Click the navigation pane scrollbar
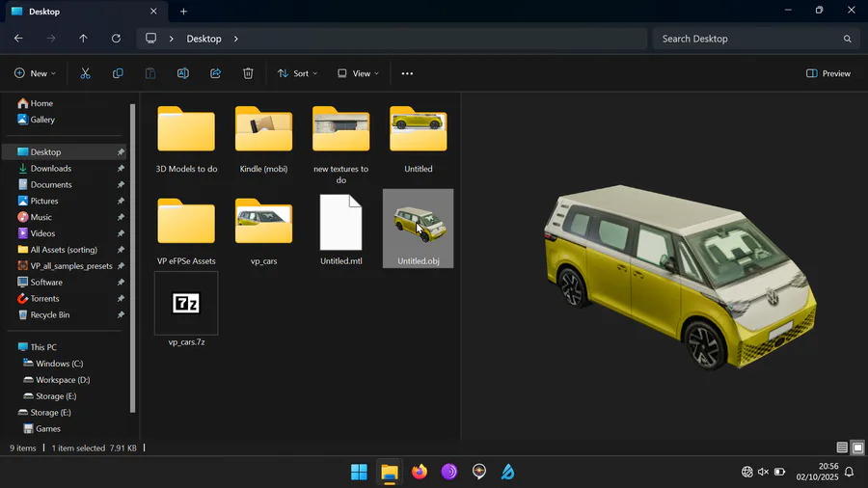 point(132,258)
